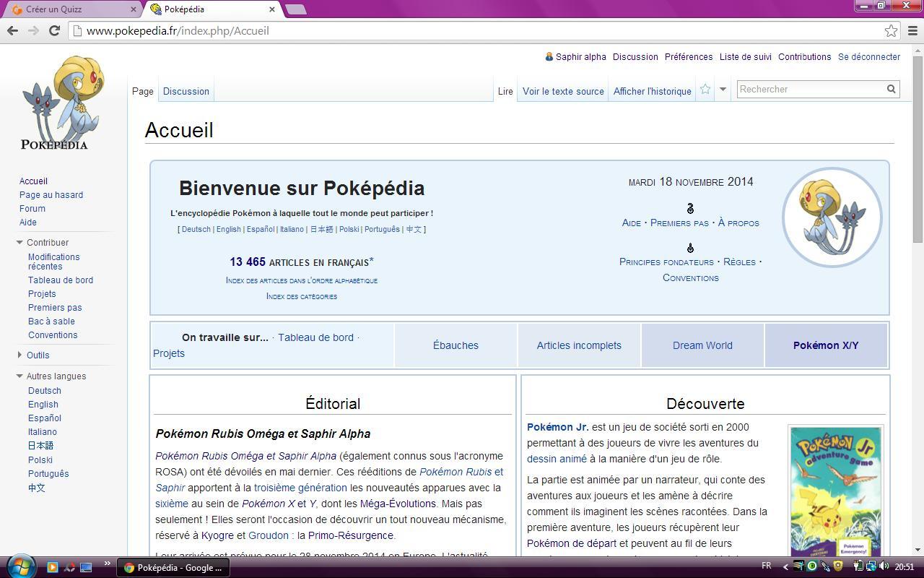Open the Discussion page tab
The height and width of the screenshot is (578, 924).
click(x=186, y=91)
